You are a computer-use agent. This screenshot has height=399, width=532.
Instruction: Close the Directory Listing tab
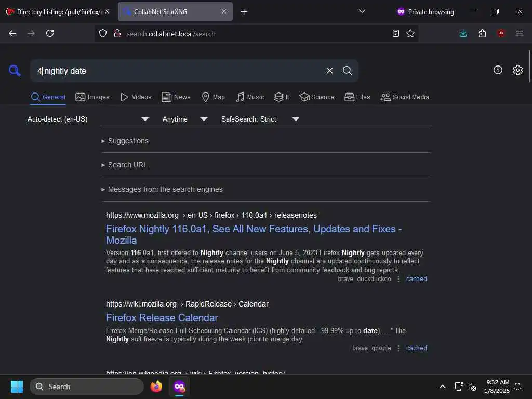point(107,11)
